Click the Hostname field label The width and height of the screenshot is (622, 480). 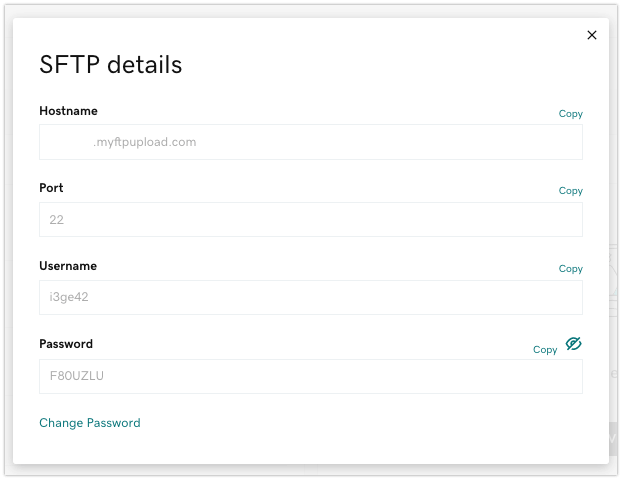[x=68, y=111]
